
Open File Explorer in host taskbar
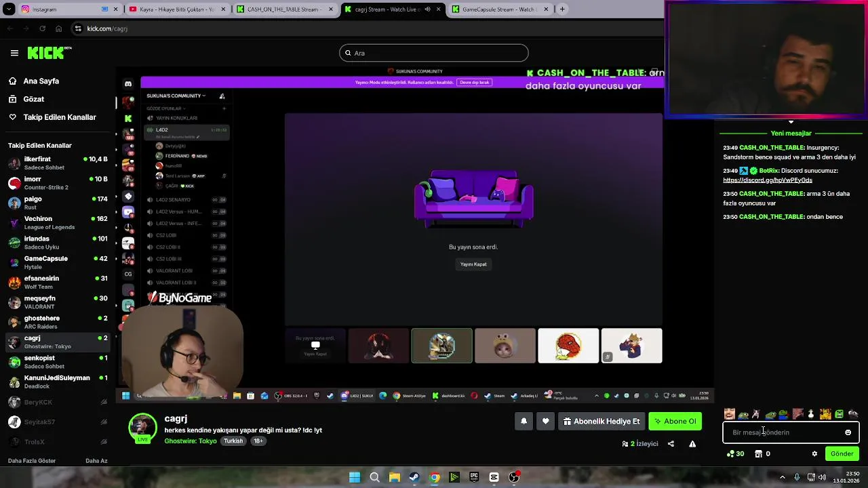coord(394,477)
